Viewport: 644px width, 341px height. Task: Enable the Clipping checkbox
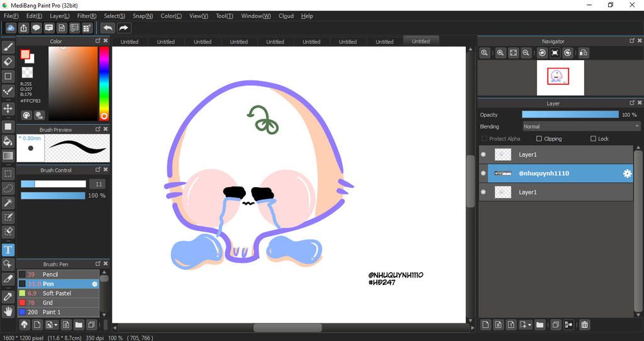tap(539, 139)
